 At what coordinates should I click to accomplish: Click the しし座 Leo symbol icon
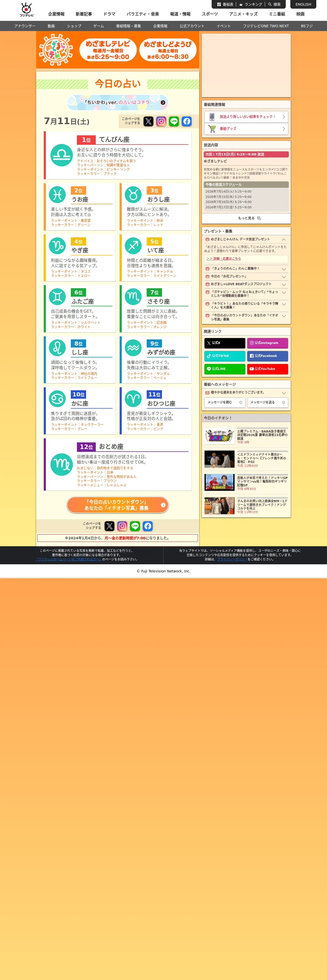58,348
